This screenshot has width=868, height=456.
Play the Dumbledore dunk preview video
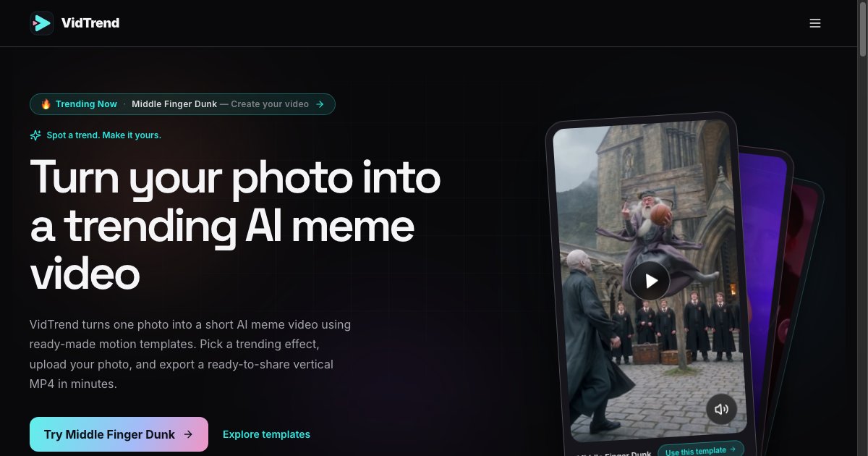click(x=650, y=281)
